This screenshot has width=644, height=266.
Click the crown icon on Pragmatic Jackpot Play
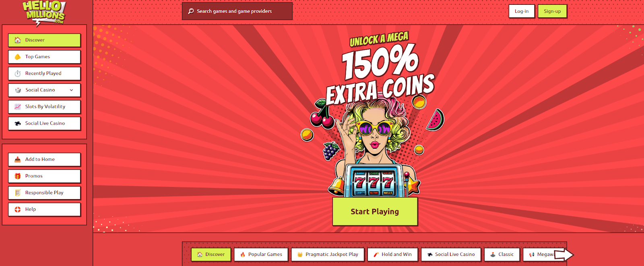pos(300,255)
